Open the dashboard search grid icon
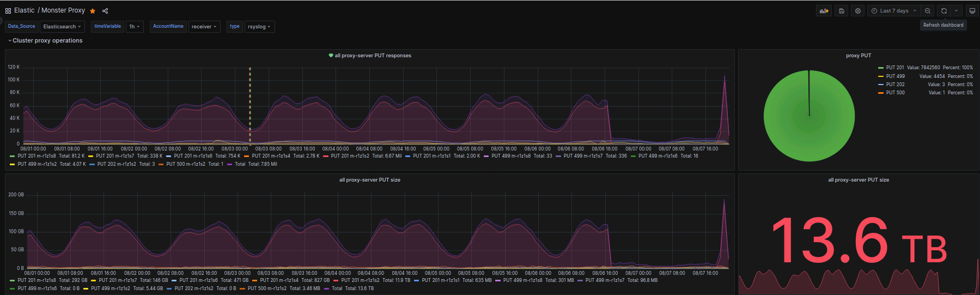The width and height of the screenshot is (980, 295). (8, 11)
